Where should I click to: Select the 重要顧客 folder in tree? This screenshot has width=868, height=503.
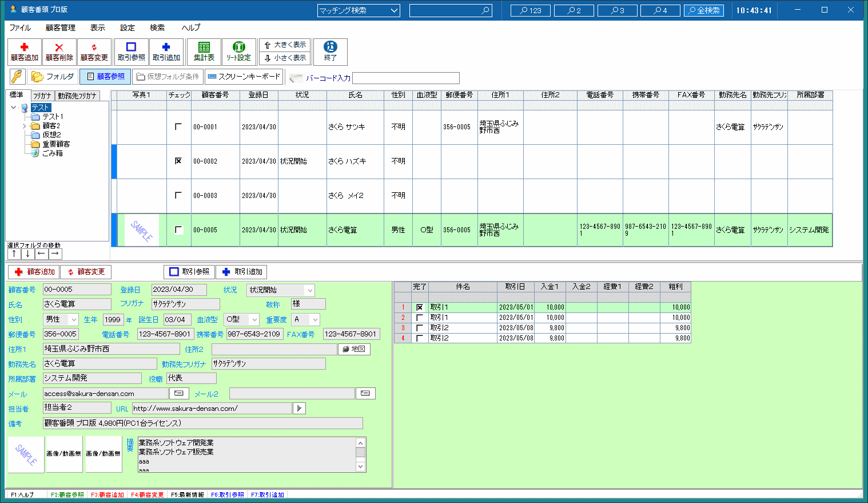tap(55, 144)
